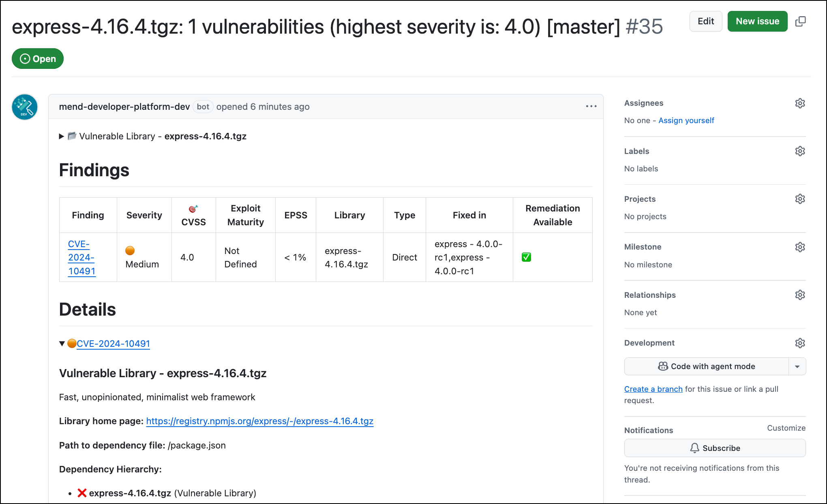
Task: Click the Assign yourself link
Action: click(686, 120)
